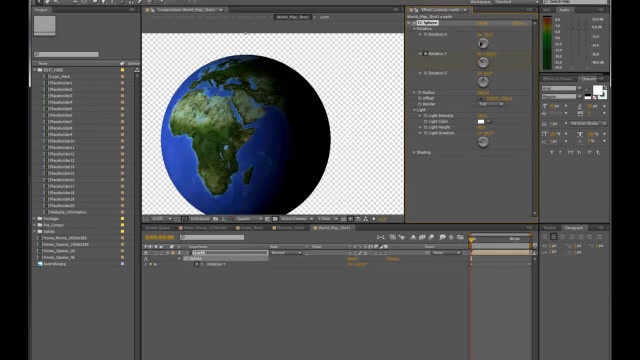Pick Light Color with eyedropper
This screenshot has width=640, height=360.
pos(489,122)
